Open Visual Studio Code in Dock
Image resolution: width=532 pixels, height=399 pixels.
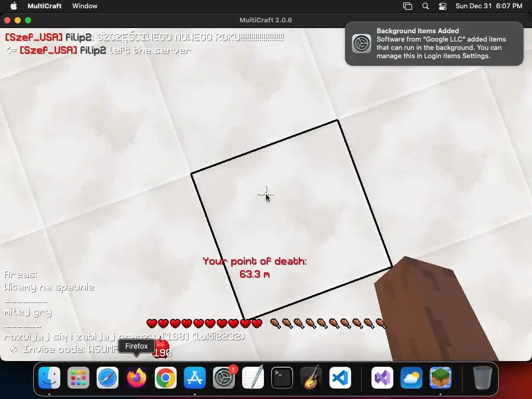click(x=340, y=378)
